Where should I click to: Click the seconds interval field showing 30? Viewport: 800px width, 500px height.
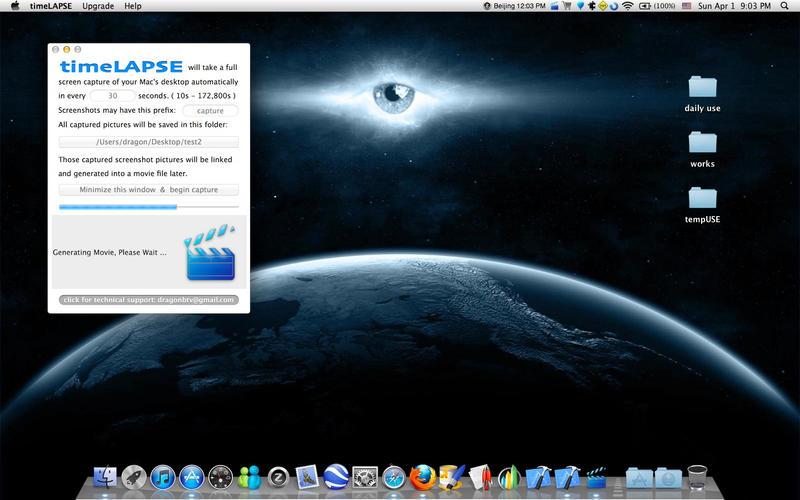113,95
